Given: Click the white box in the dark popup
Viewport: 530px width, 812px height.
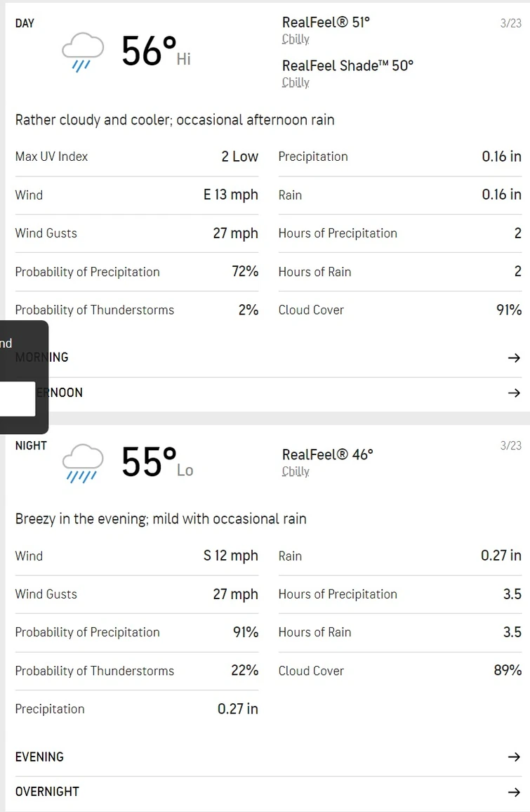Looking at the screenshot, I should pos(17,398).
